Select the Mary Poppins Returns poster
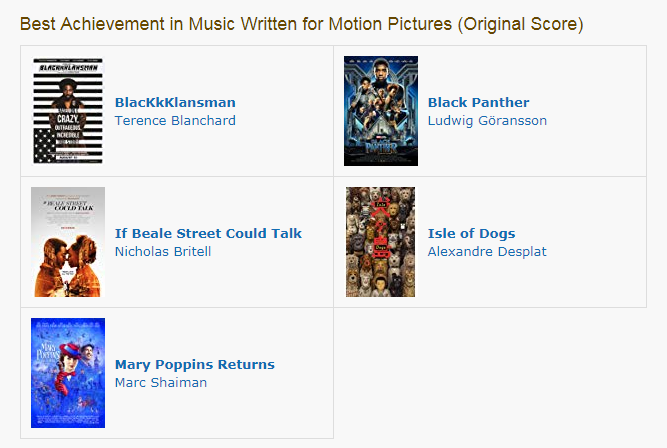Viewport: 667px width, 448px height. (x=68, y=373)
